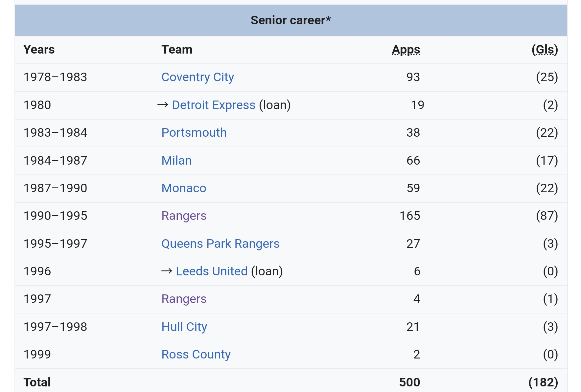
Task: Open the Portsmouth team link
Action: (x=194, y=133)
